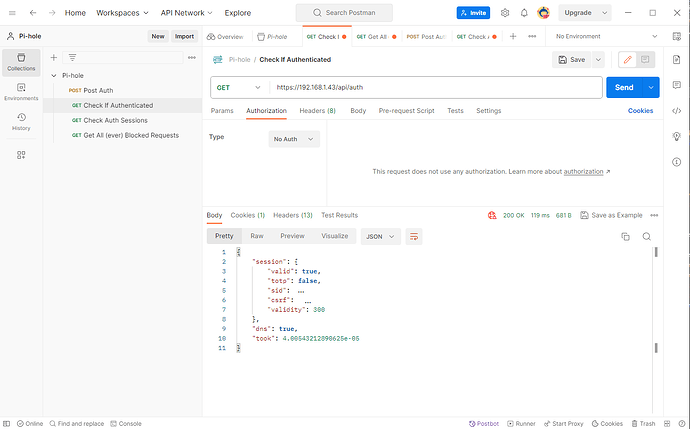Open the Collections sidebar panel
This screenshot has width=690, height=429.
[21, 61]
